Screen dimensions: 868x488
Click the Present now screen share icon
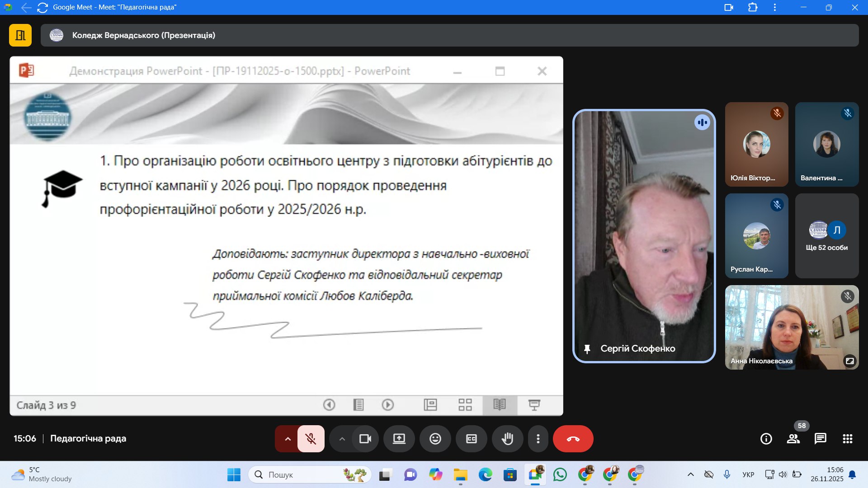click(x=399, y=439)
